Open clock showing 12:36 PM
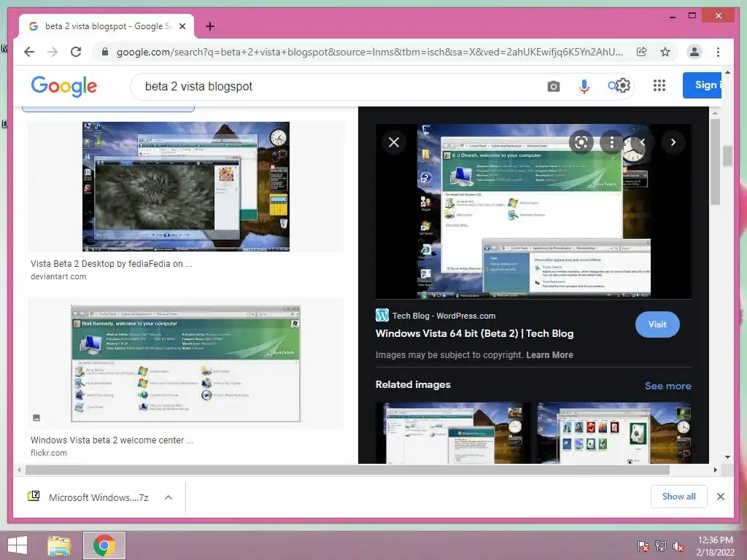 [x=715, y=546]
